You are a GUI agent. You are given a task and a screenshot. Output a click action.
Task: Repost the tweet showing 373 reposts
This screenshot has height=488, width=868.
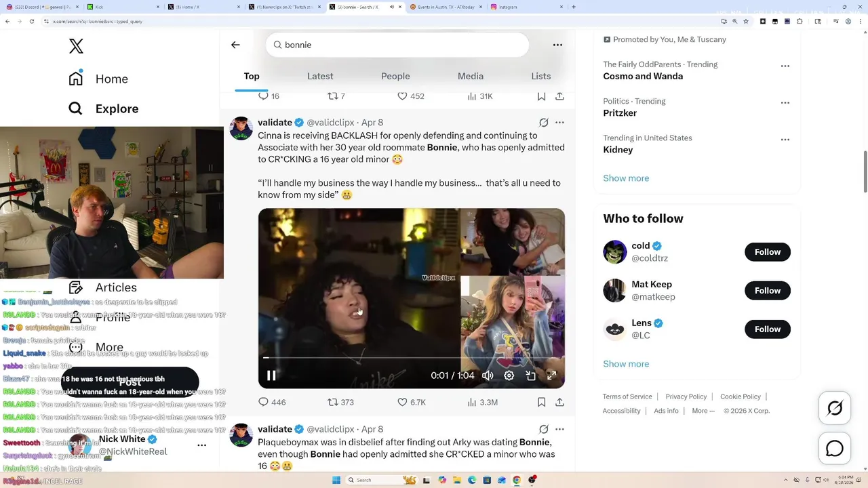point(340,402)
